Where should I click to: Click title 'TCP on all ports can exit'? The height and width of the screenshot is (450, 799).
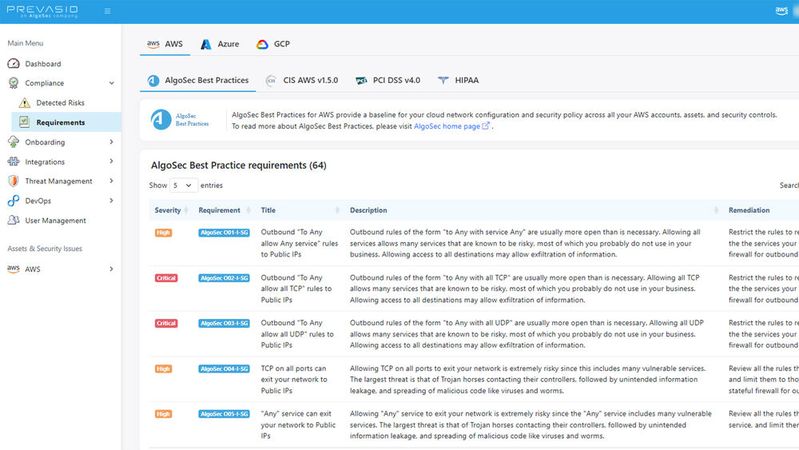point(294,379)
